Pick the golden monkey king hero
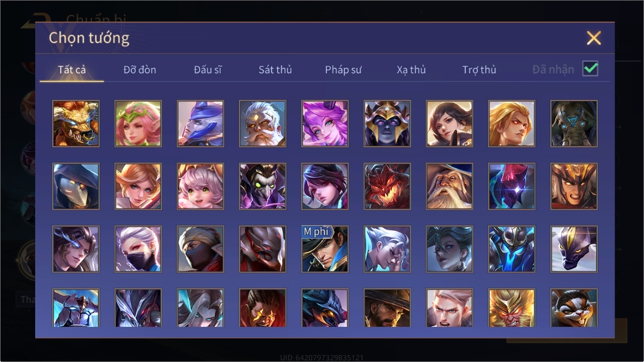 512,308
